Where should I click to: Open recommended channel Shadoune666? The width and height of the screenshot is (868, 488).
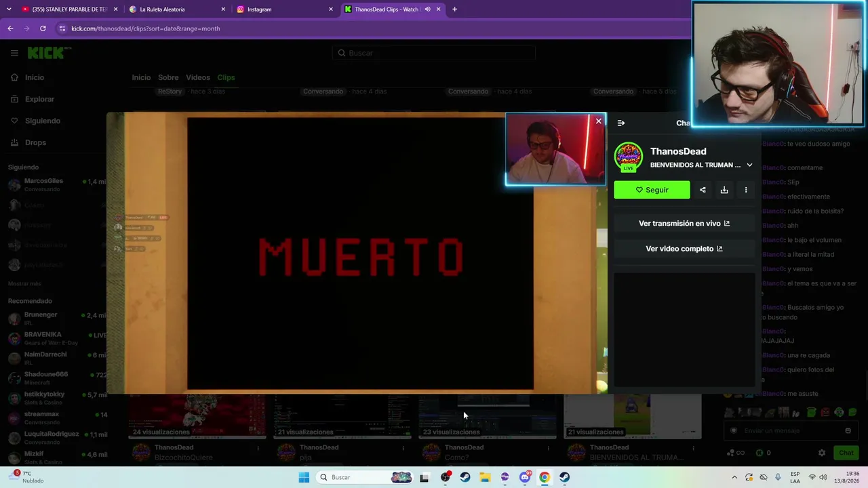[57, 378]
